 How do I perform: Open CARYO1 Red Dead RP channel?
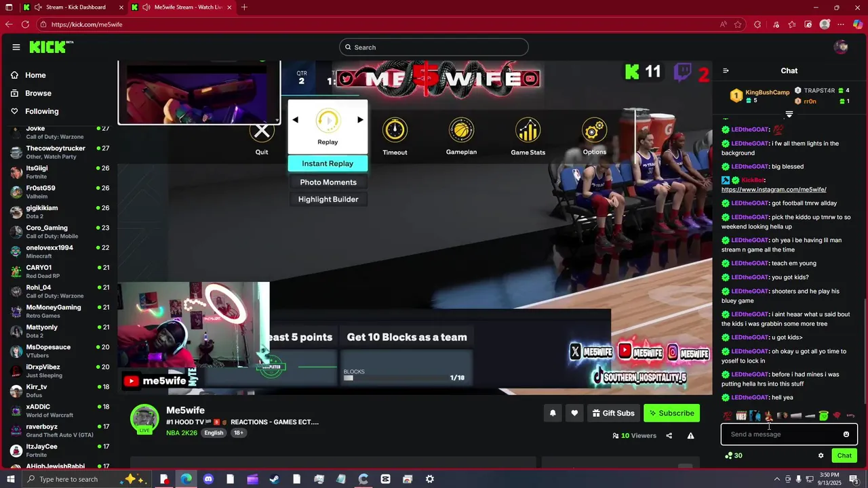[60, 271]
